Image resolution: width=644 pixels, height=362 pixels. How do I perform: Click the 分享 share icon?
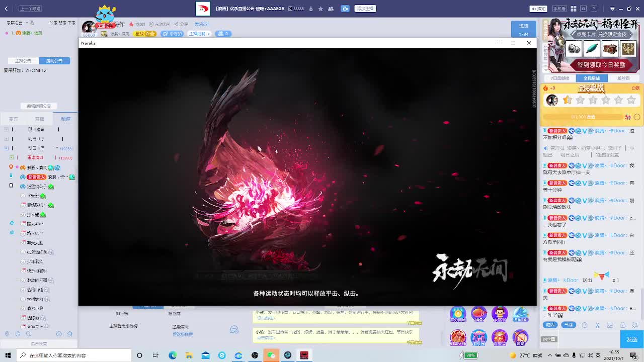click(x=181, y=24)
